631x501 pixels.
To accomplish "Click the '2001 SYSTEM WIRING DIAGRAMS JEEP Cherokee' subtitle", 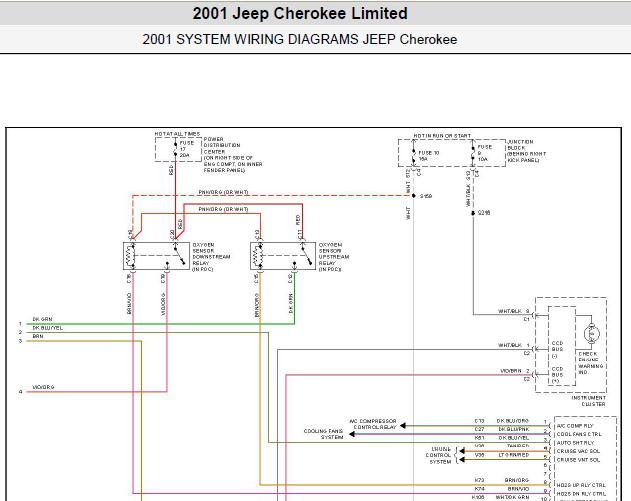I will 299,39.
